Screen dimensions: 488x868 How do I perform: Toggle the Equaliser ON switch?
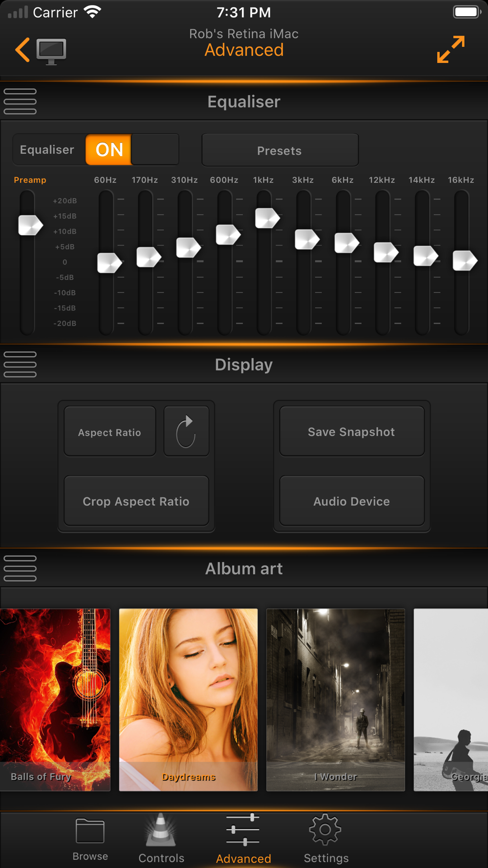(132, 149)
